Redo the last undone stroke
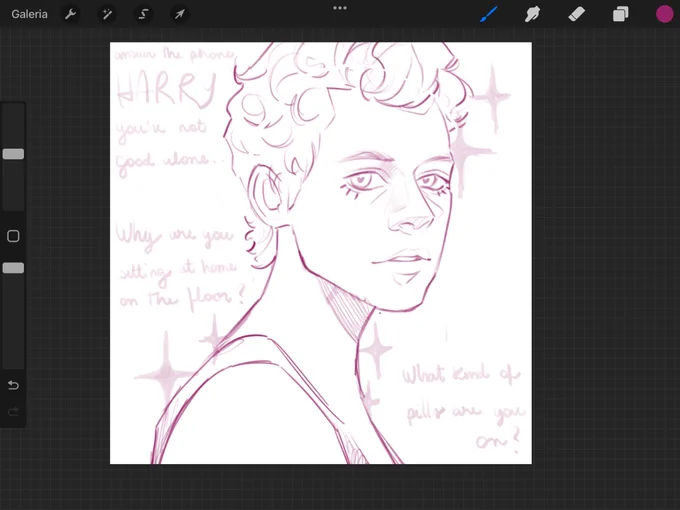680x510 pixels. click(x=13, y=411)
